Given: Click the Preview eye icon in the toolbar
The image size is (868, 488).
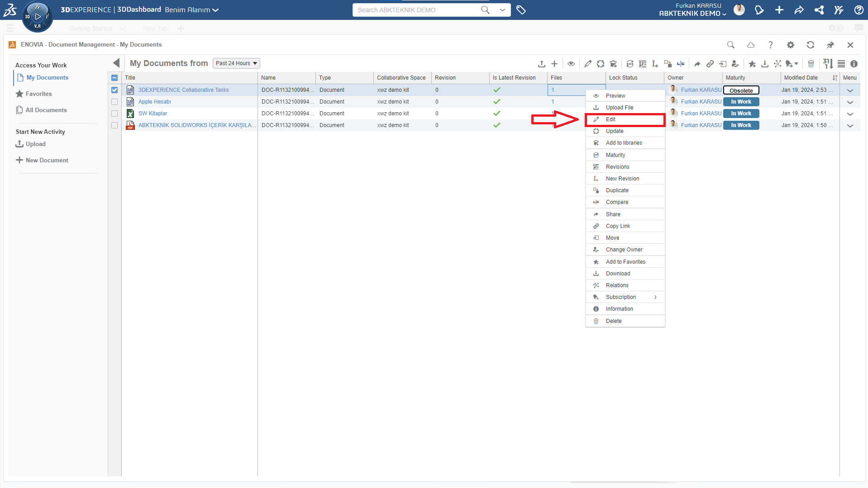Looking at the screenshot, I should tap(571, 64).
